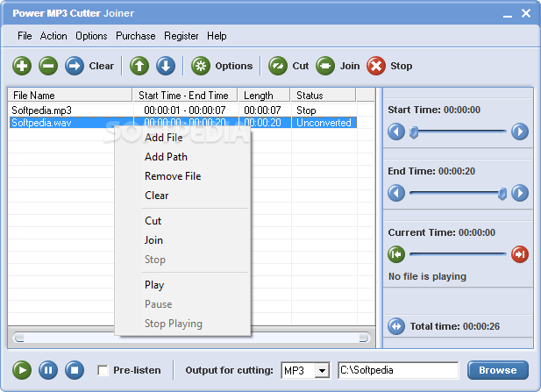The height and width of the screenshot is (392, 541).
Task: Open the File menu
Action: [25, 36]
